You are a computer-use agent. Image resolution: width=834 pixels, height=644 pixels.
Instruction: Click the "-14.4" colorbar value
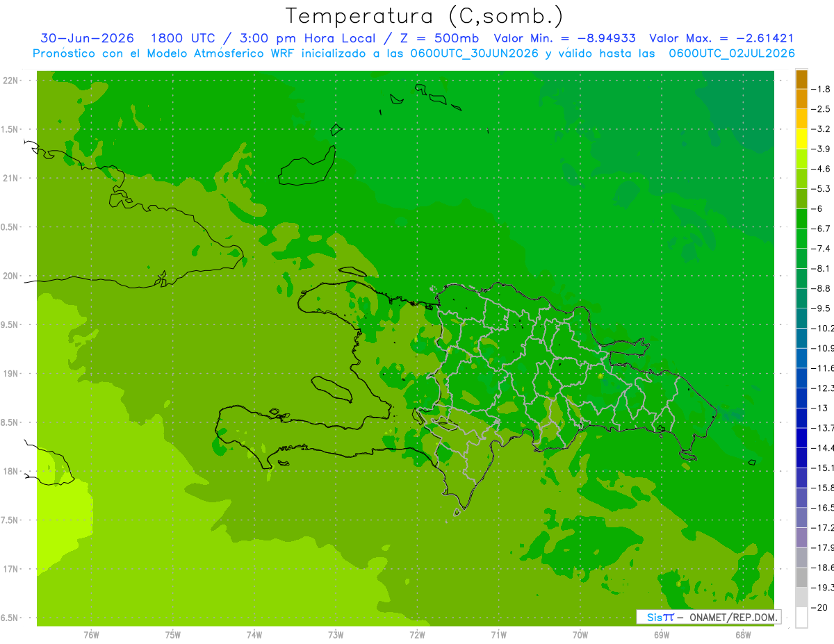coord(824,448)
